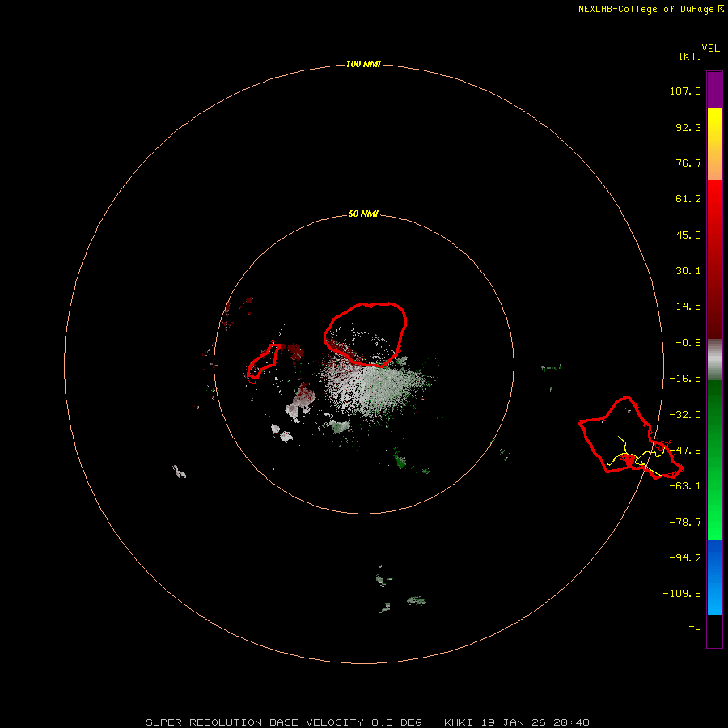Select the -63.1 legend value

(685, 486)
